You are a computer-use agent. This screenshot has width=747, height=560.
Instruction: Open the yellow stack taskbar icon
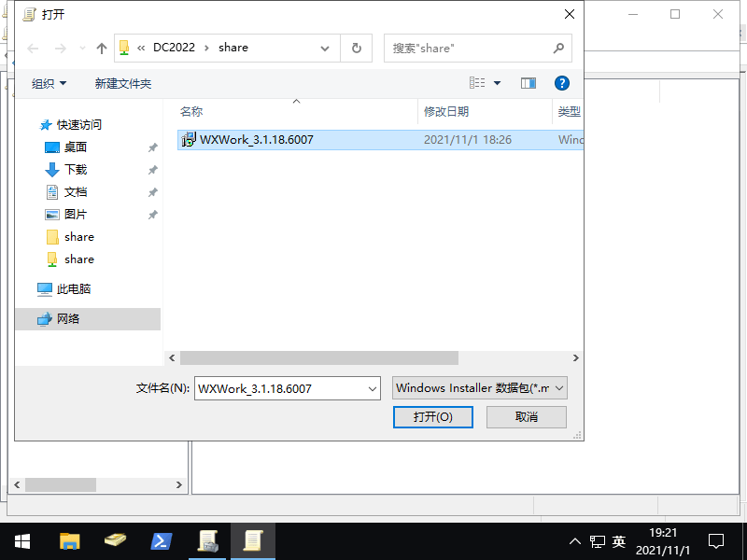coord(115,541)
